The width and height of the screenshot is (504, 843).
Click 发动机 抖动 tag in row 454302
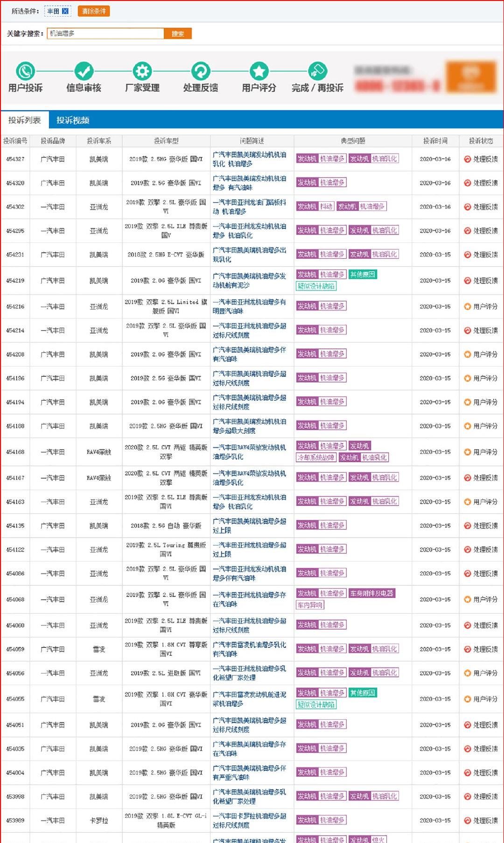(315, 206)
